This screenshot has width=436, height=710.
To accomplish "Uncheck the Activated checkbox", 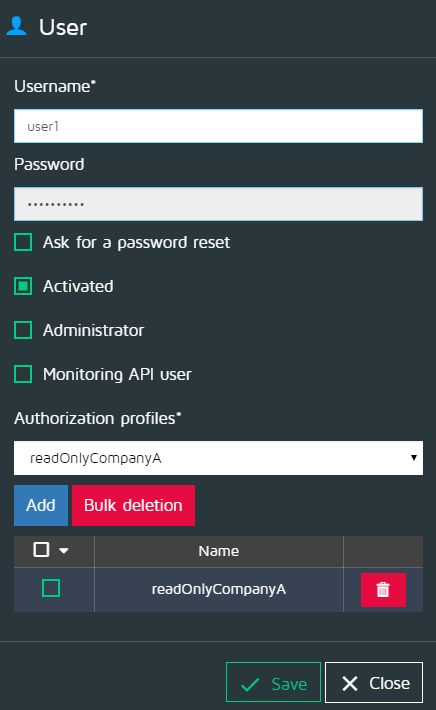I will (x=23, y=286).
